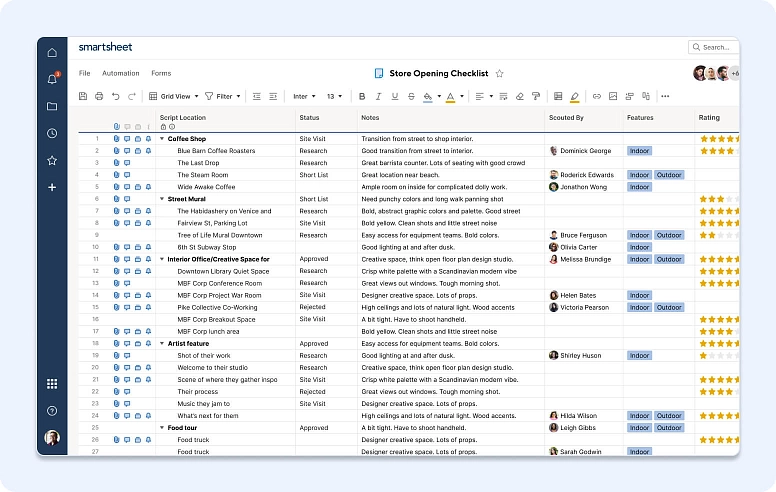The width and height of the screenshot is (776, 492).
Task: Click the yellow highlight changes icon
Action: (574, 96)
